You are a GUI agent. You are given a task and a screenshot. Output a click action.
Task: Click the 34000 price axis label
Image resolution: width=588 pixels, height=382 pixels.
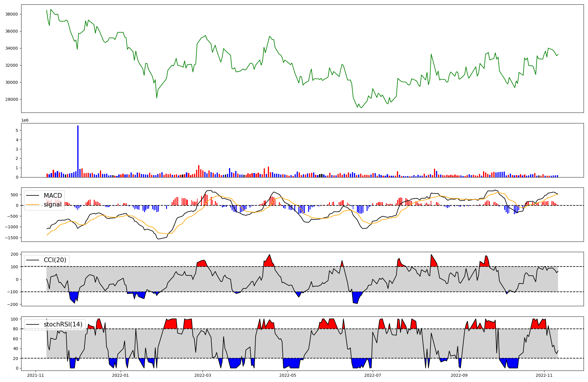click(12, 48)
